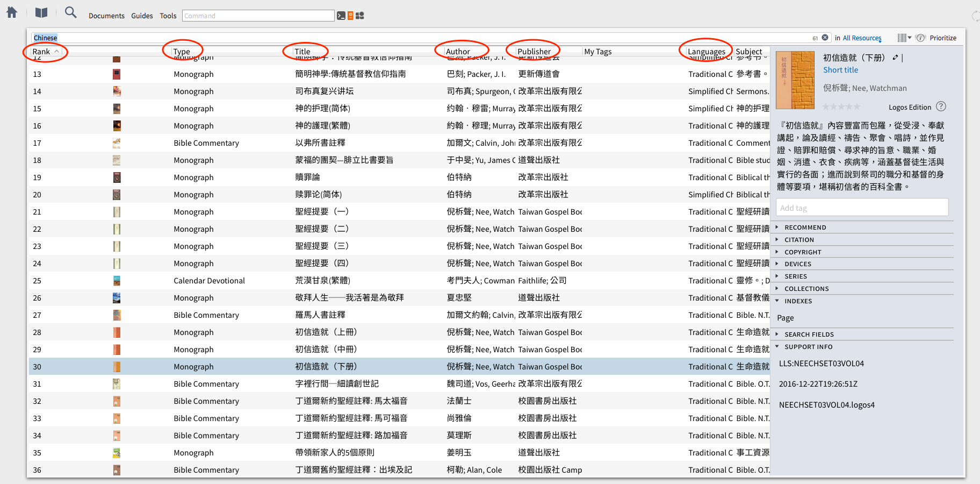Screen dimensions: 980x484
Task: Click the command terminal icon
Action: point(341,16)
